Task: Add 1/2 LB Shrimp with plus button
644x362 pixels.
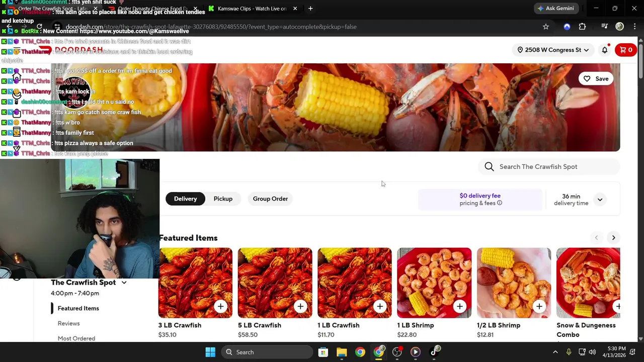Action: [x=539, y=306]
